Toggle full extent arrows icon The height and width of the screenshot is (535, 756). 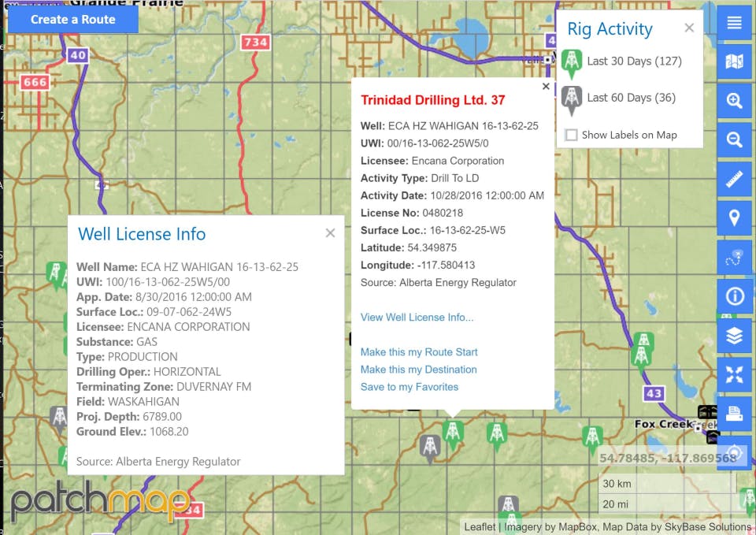[x=734, y=375]
